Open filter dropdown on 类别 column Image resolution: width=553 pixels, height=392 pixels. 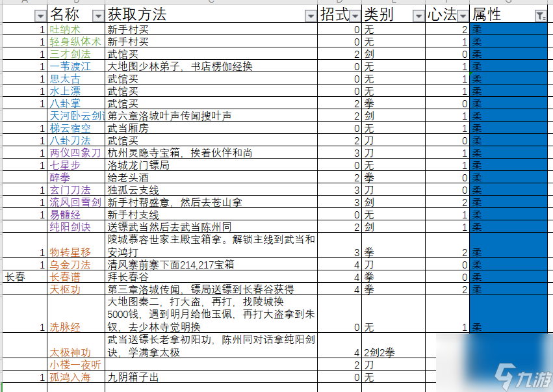(x=418, y=16)
